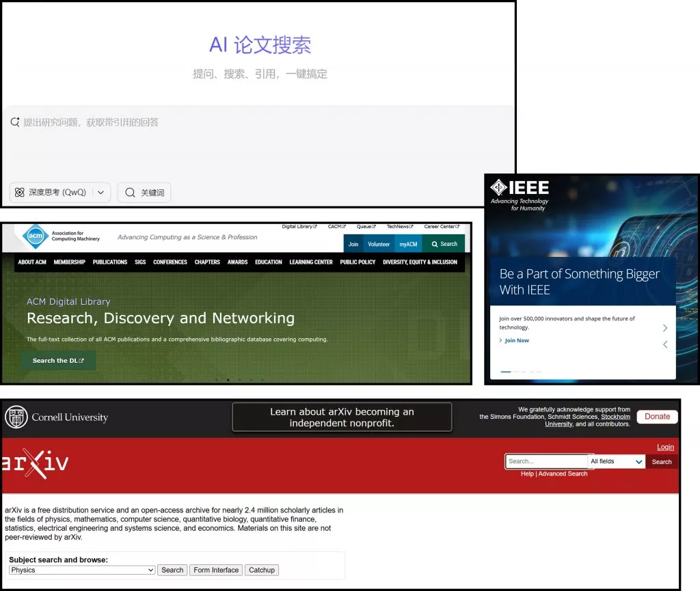This screenshot has height=591, width=700.
Task: Open the Physics subject dropdown
Action: [81, 570]
